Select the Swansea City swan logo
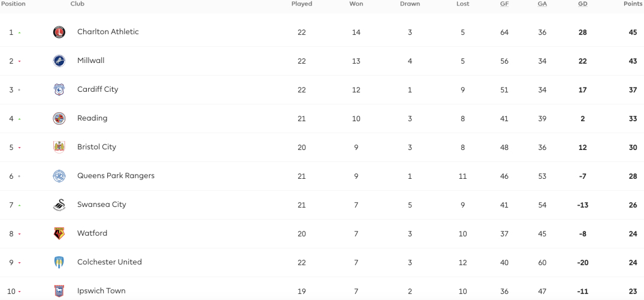Screen dimensions: 644x300 tap(59, 205)
